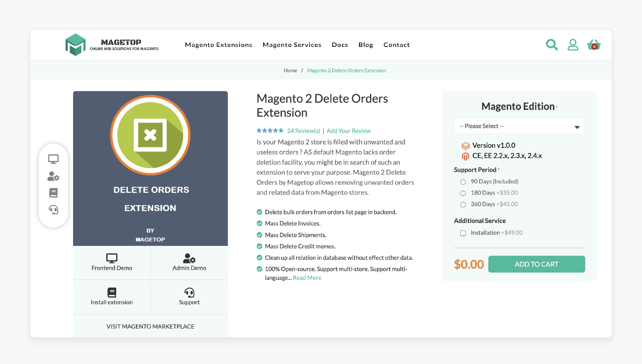
Task: Click the Additional Service heading
Action: tap(480, 221)
